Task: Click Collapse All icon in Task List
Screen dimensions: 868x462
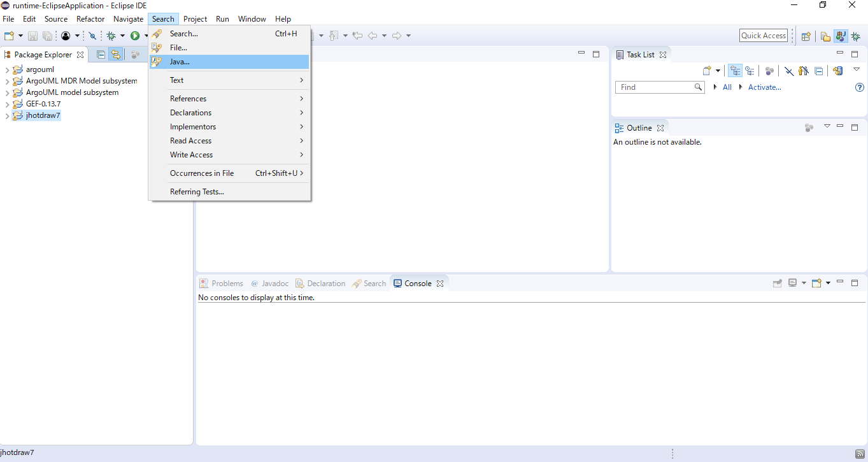Action: (819, 71)
